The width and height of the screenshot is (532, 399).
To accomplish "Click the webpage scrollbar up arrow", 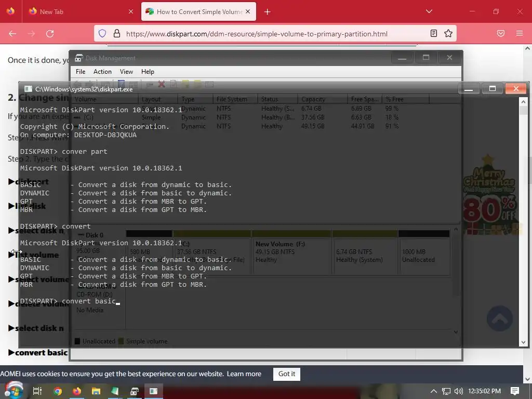I will point(528,48).
